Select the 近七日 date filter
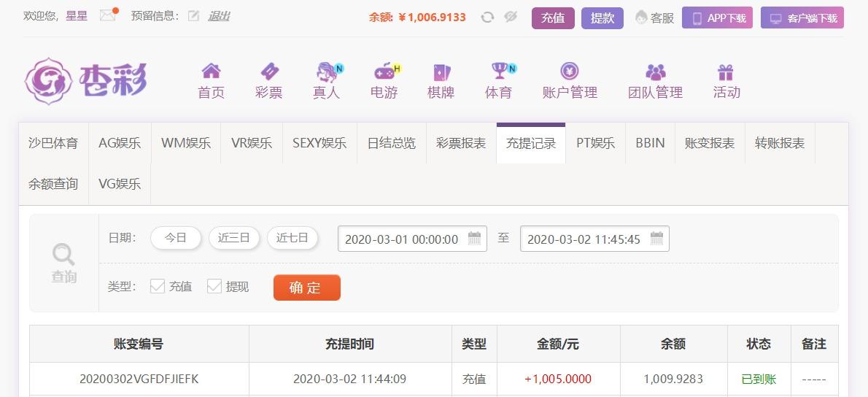Screen dimensions: 868x397 292,238
